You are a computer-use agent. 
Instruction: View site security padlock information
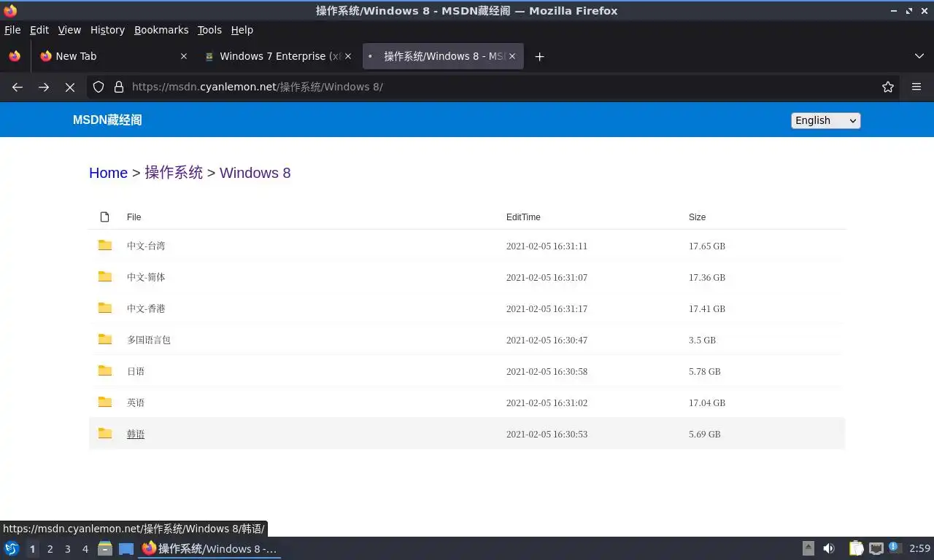119,87
